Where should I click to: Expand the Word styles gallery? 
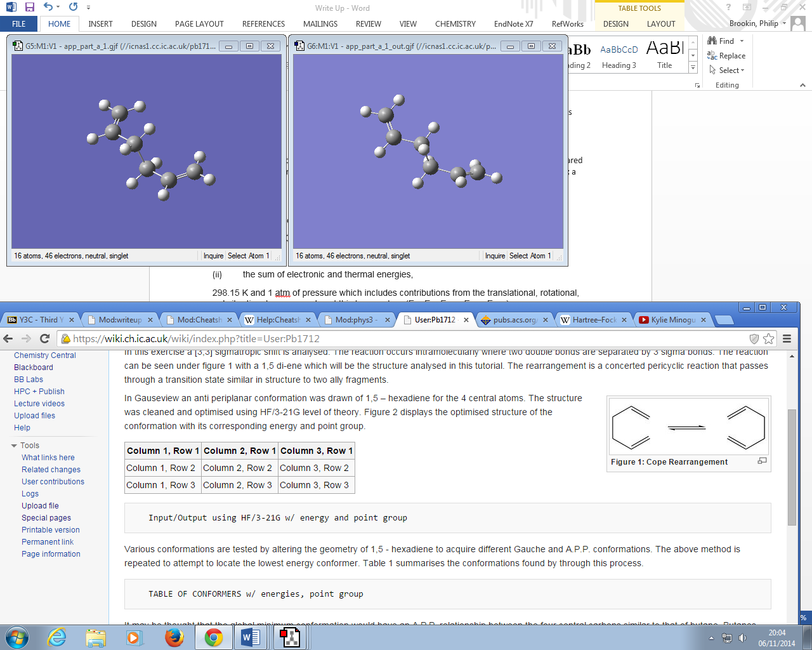(x=693, y=67)
